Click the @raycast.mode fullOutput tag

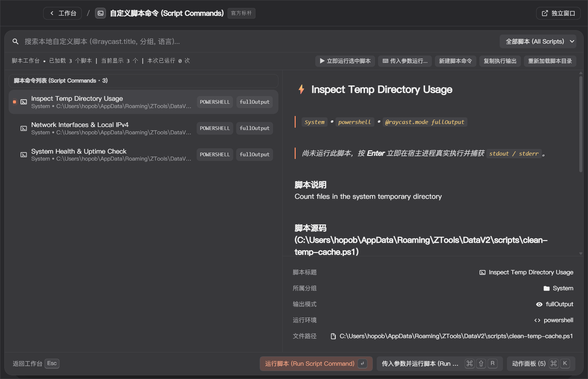pyautogui.click(x=425, y=122)
